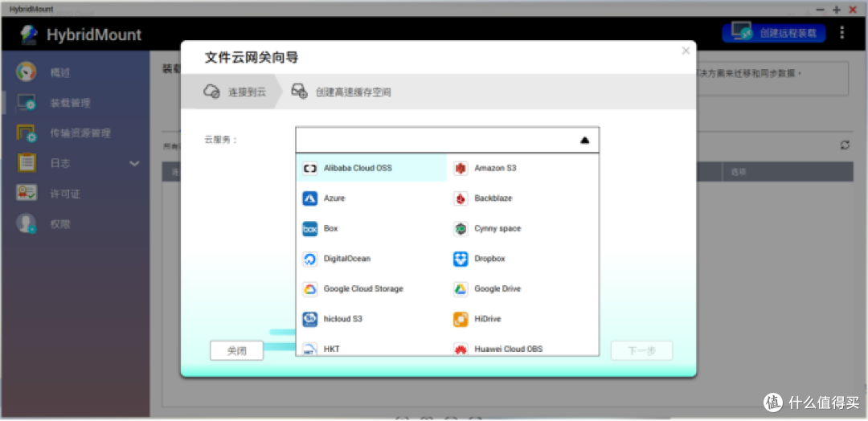868x421 pixels.
Task: Click the HybridMount logo icon
Action: [30, 35]
